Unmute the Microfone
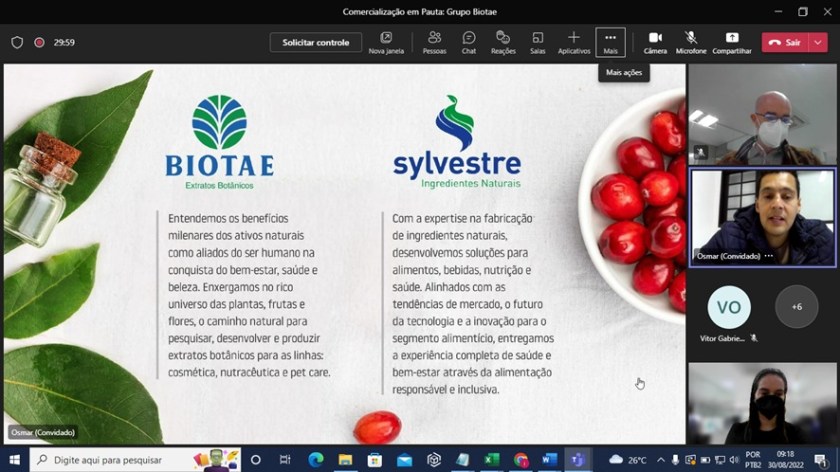The image size is (840, 472). 690,42
